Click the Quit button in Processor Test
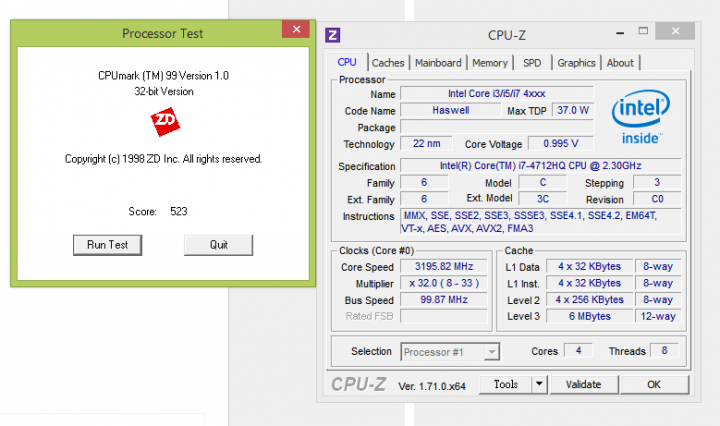This screenshot has height=426, width=720. pos(219,245)
